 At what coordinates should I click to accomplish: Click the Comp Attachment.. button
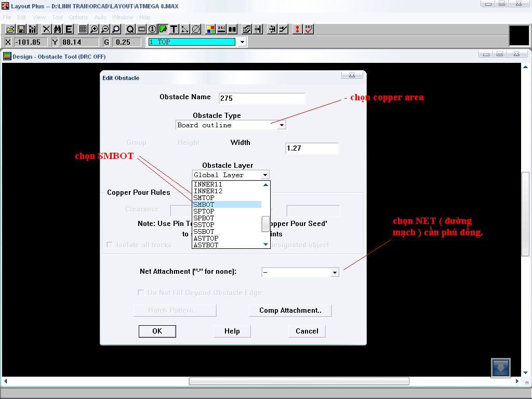tap(290, 311)
